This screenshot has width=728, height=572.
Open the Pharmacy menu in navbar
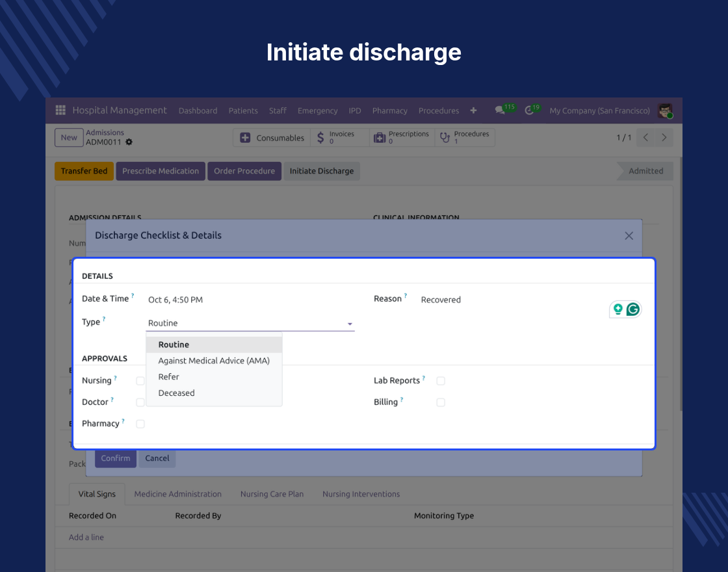coord(389,110)
